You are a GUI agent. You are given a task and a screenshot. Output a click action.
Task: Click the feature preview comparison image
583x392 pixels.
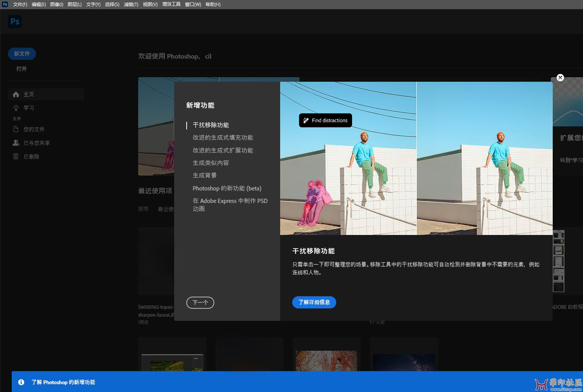click(x=416, y=158)
